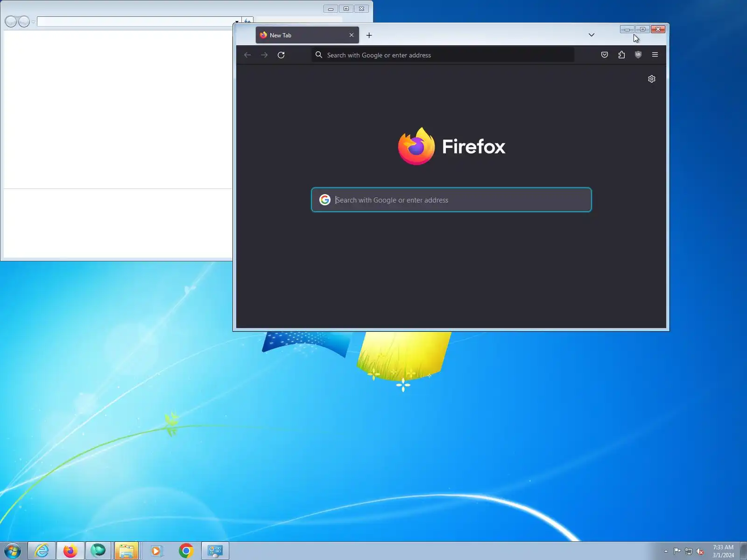Open the Firefox Extensions puzzle icon

[621, 55]
